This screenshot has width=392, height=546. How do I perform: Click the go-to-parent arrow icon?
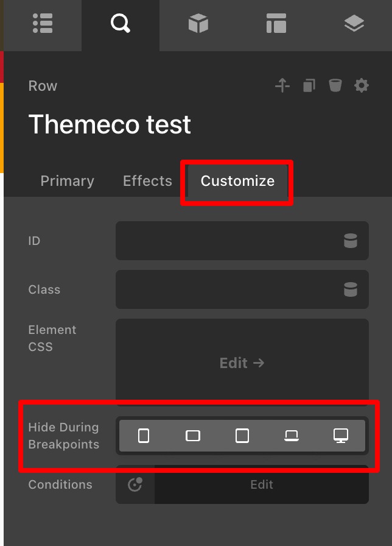(x=282, y=85)
